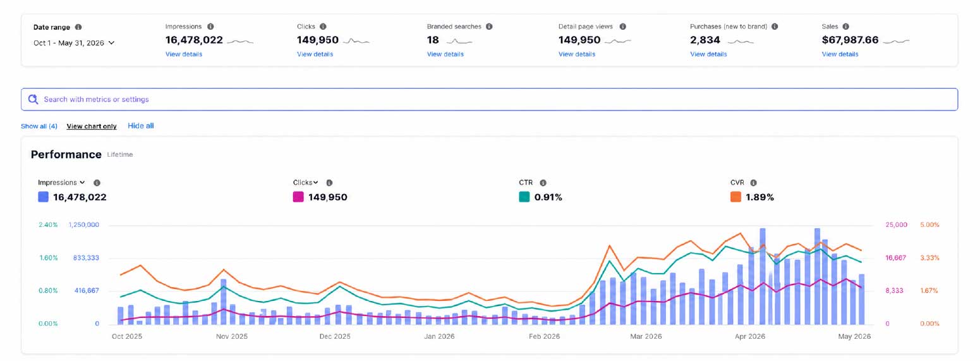Click the Lifetime label beside Performance
Viewport: 980px width, 361px height.
tap(120, 154)
